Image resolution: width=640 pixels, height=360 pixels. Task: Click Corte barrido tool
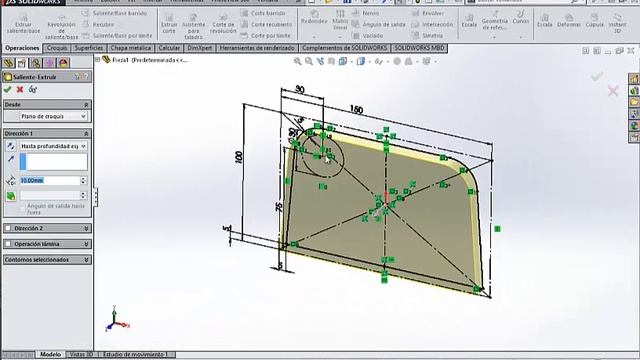263,13
